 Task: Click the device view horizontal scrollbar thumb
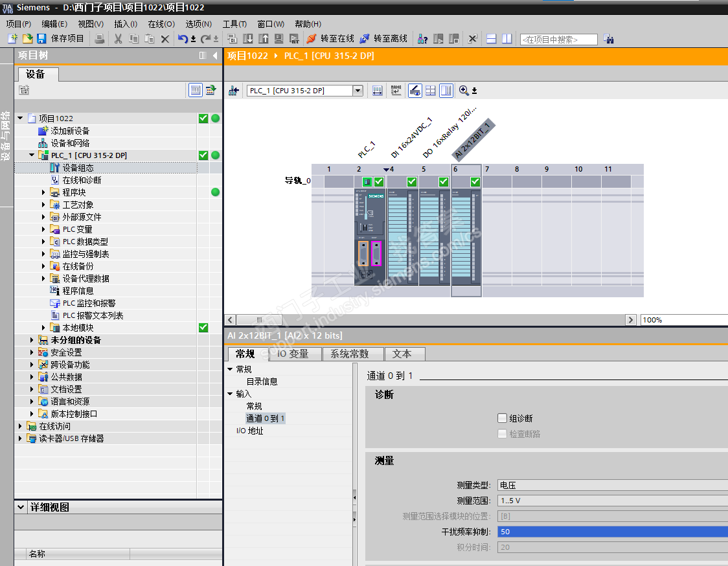click(260, 320)
